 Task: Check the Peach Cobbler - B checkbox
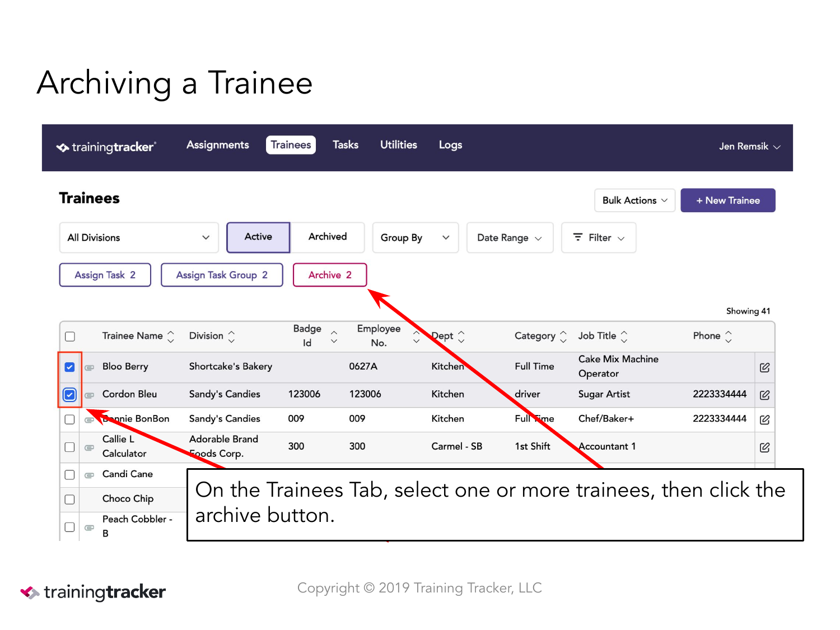[69, 527]
